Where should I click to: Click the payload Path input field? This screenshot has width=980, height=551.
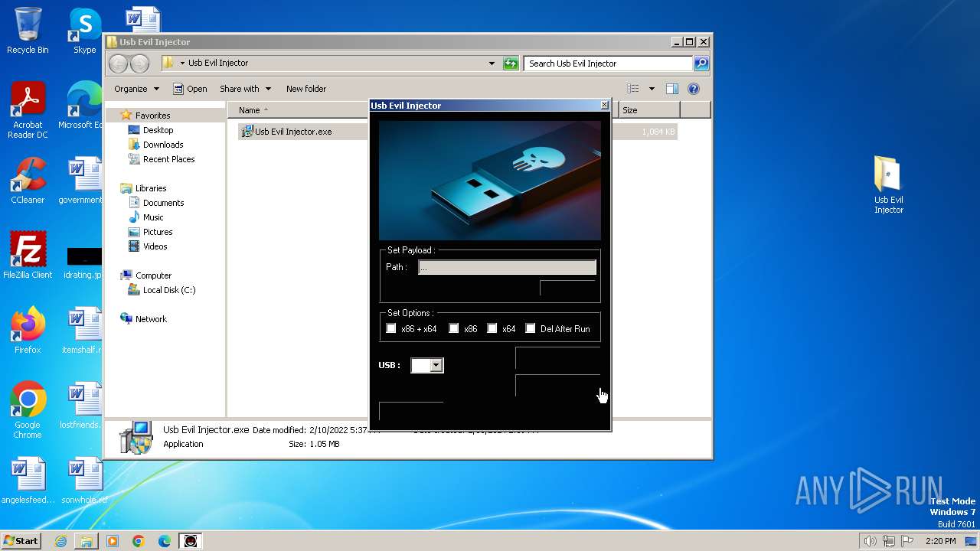(507, 267)
